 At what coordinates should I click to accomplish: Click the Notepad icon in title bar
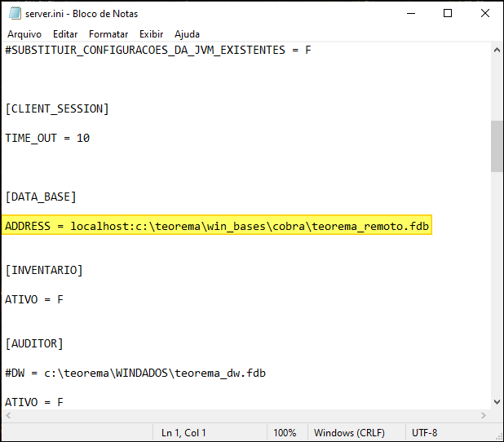[15, 14]
